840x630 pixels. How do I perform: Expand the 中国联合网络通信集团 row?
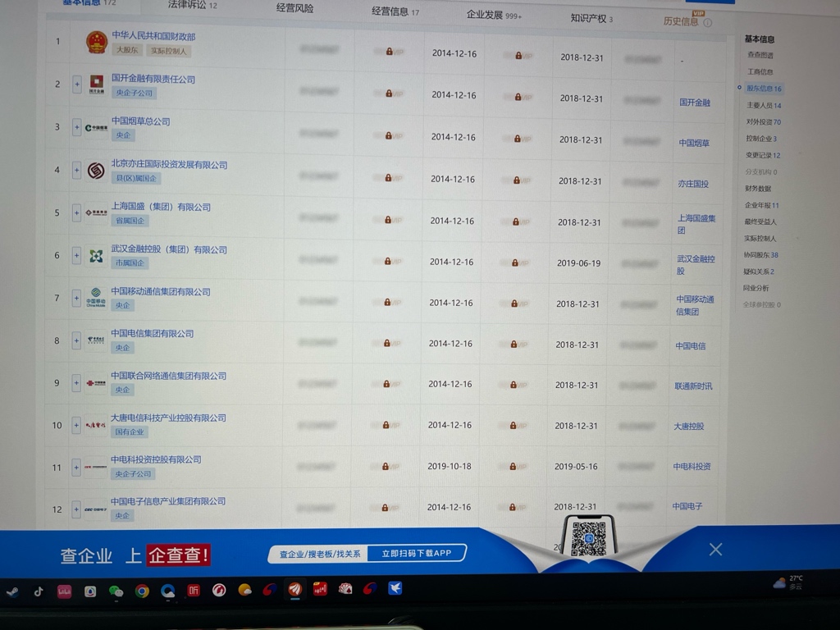(76, 382)
